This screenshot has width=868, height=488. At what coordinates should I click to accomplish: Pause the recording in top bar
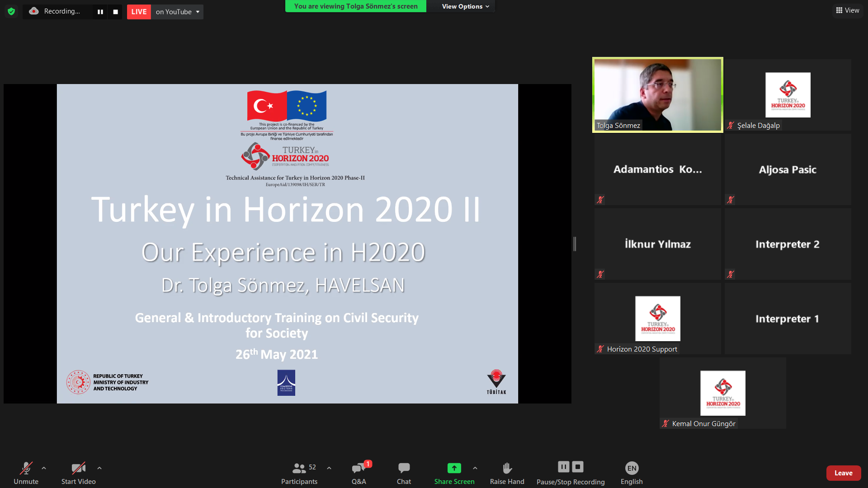(x=100, y=12)
